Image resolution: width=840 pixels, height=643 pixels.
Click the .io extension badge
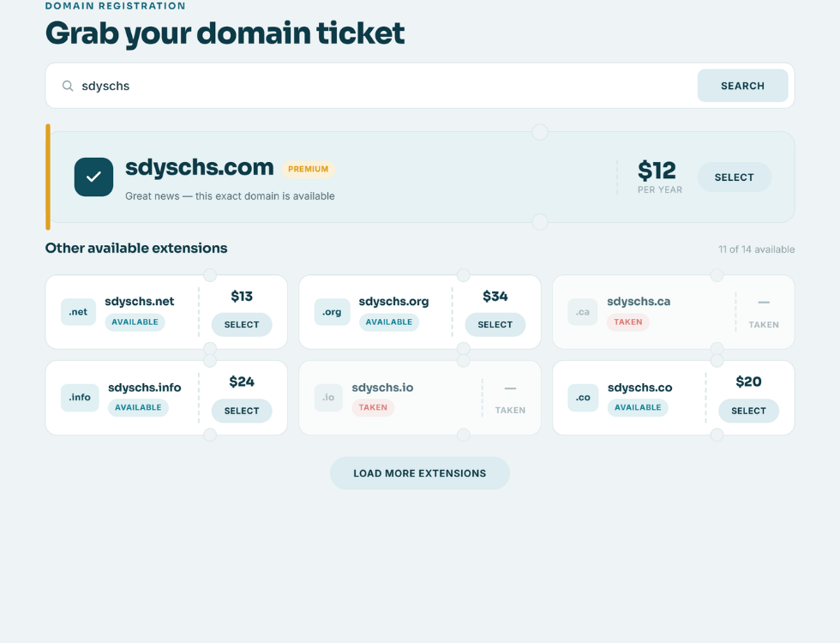(328, 398)
